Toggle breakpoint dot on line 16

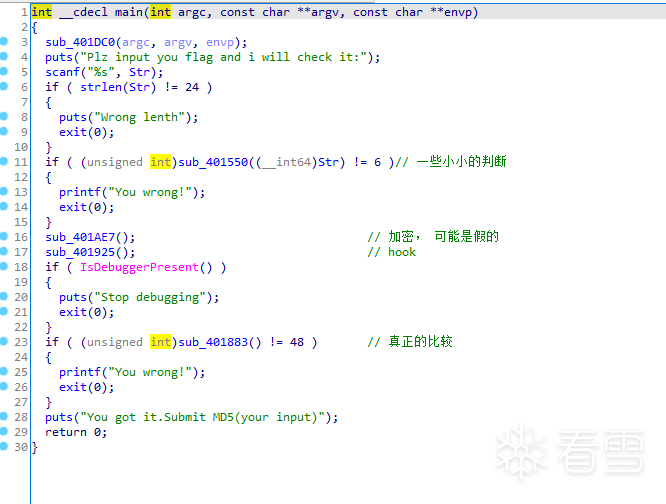point(4,236)
